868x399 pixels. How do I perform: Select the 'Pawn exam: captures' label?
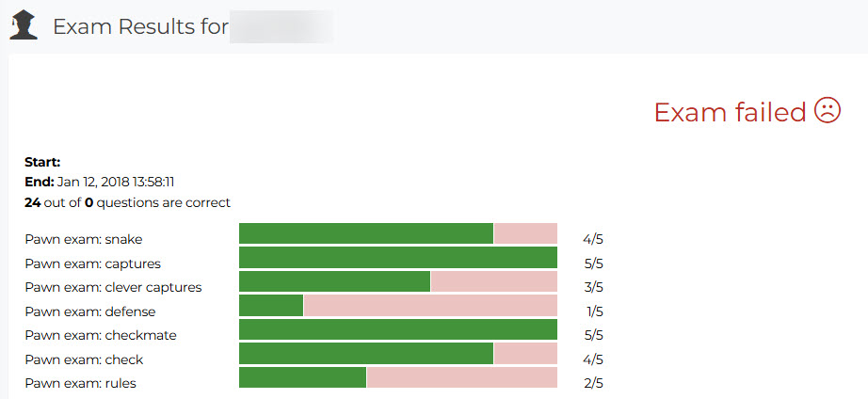pyautogui.click(x=92, y=263)
